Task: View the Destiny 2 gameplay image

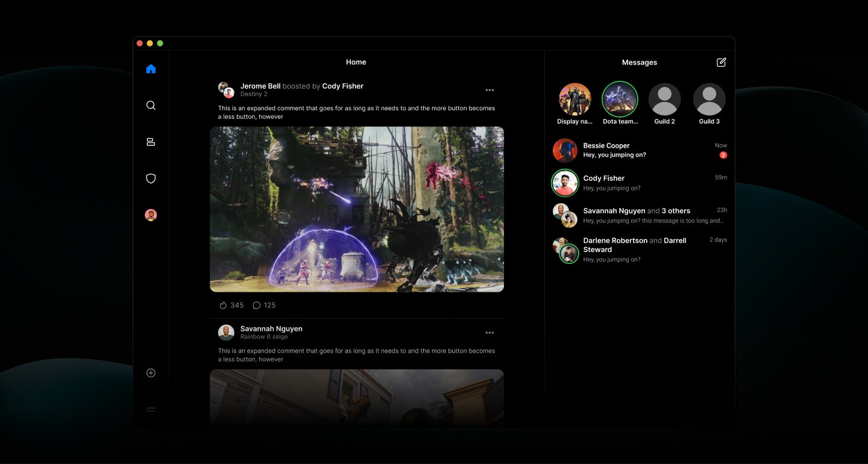Action: pyautogui.click(x=356, y=209)
